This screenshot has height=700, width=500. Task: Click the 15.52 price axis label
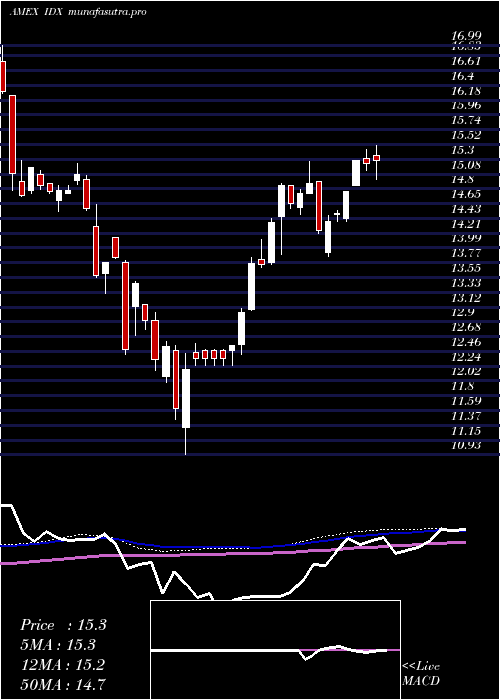tap(466, 135)
